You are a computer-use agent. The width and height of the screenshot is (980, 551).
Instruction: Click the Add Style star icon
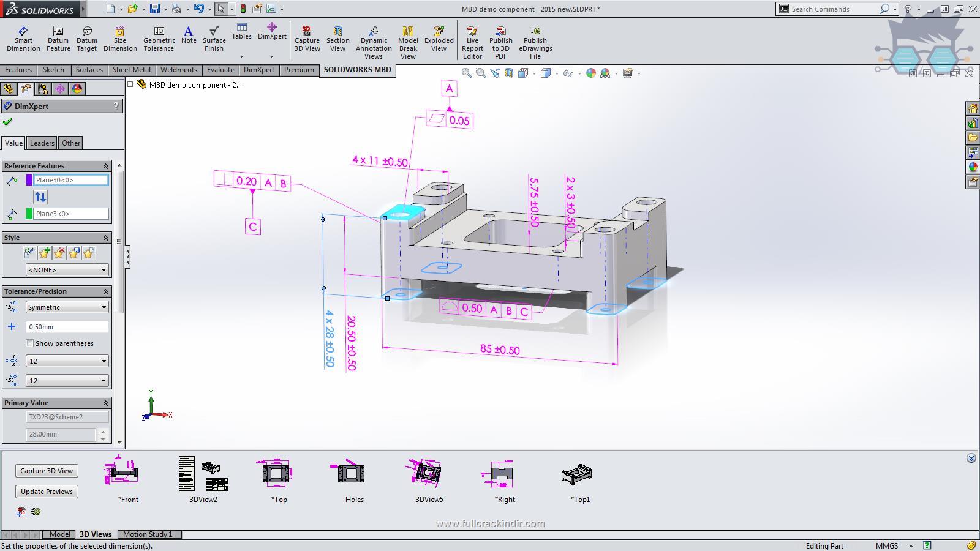[x=44, y=253]
